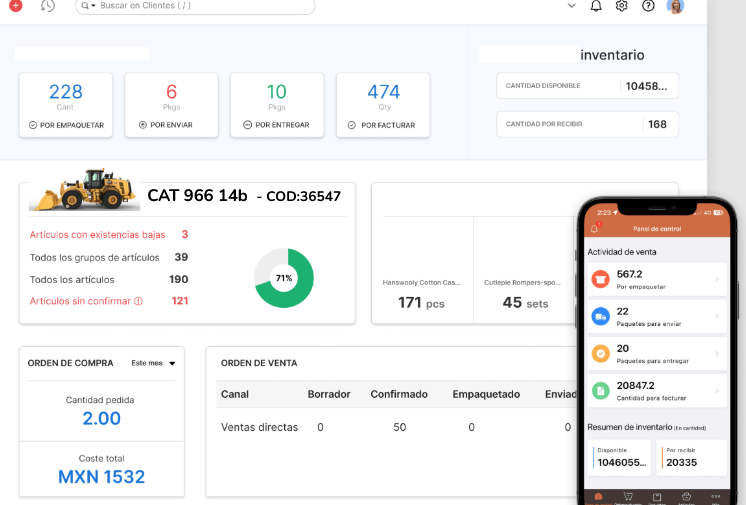Open the notifications bell in top bar
The image size is (746, 505).
596,6
